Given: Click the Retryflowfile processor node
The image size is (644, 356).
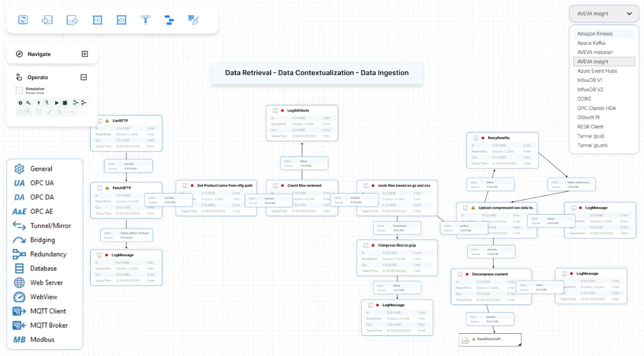Looking at the screenshot, I should coord(502,150).
